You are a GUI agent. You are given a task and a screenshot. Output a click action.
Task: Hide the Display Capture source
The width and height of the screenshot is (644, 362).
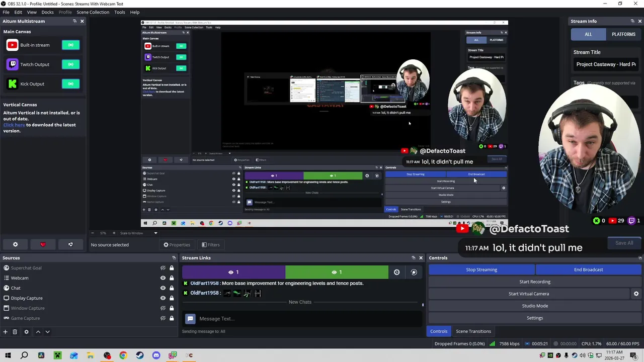click(x=163, y=298)
